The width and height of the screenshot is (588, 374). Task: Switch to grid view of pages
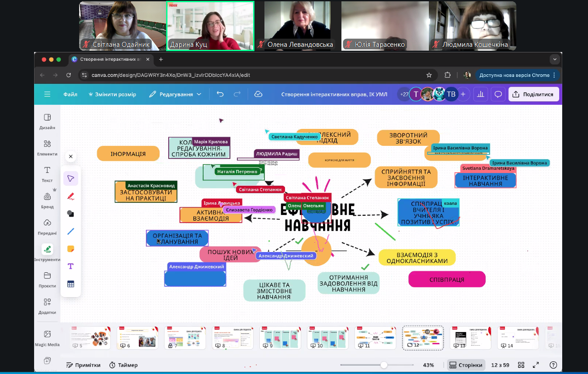521,365
